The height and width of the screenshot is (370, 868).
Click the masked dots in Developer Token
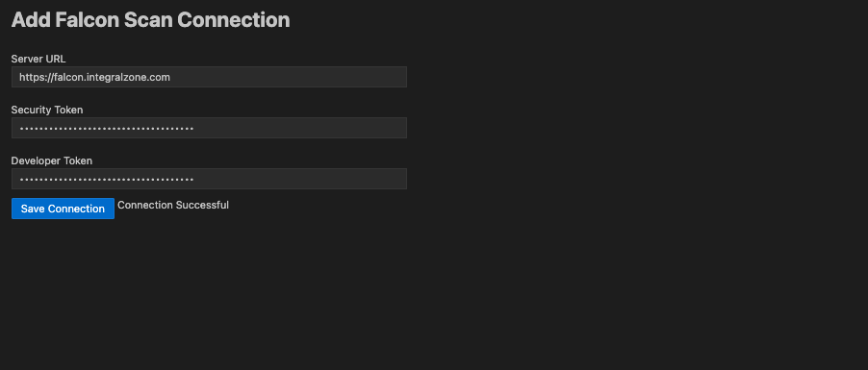point(106,179)
